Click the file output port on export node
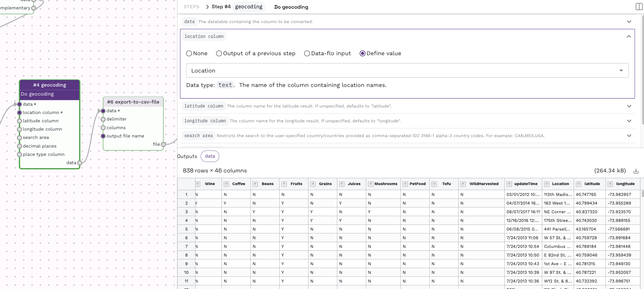This screenshot has height=289, width=644. [x=163, y=144]
